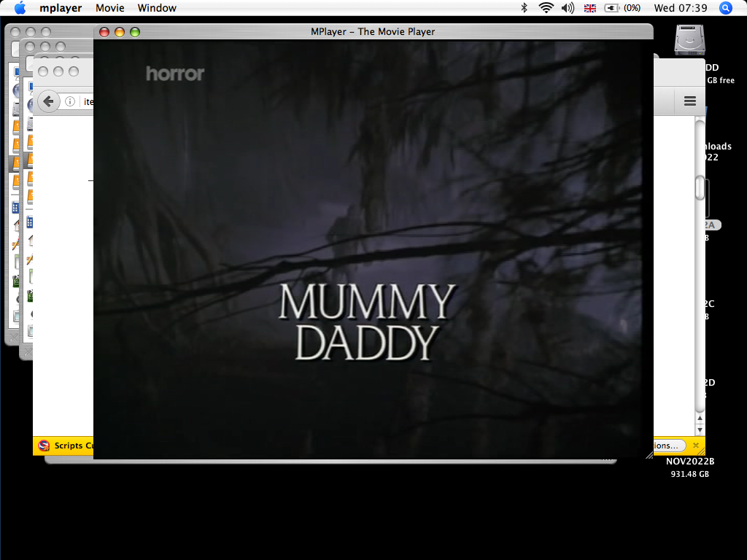747x560 pixels.
Task: Open the British flag input source menu
Action: pos(589,8)
